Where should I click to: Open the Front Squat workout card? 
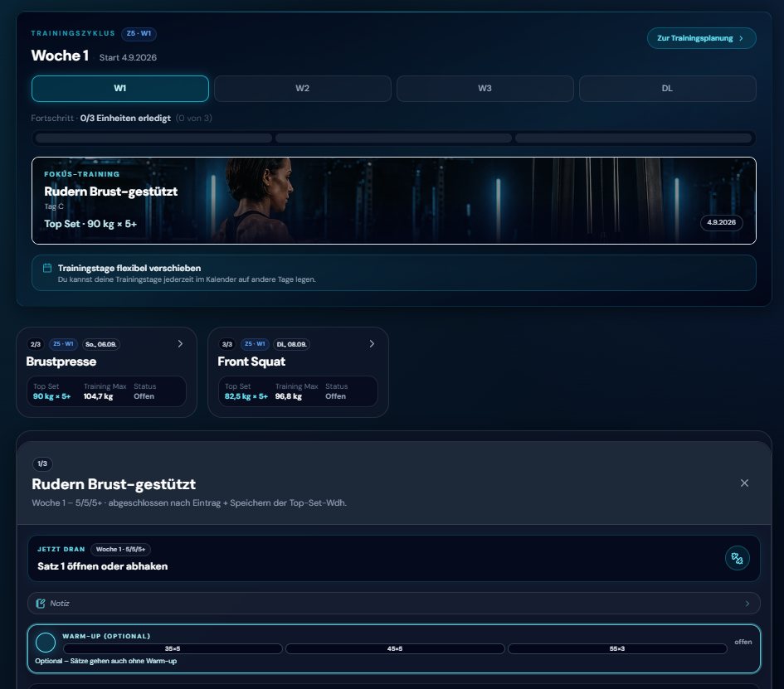(298, 372)
